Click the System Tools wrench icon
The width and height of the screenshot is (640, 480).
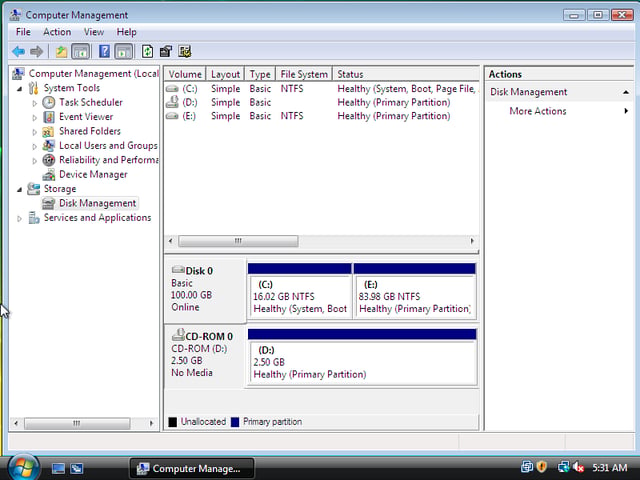point(33,88)
